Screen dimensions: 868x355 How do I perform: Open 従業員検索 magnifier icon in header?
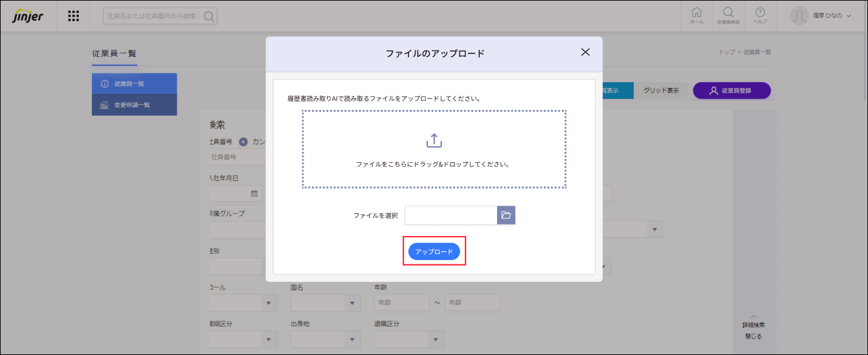(x=728, y=15)
